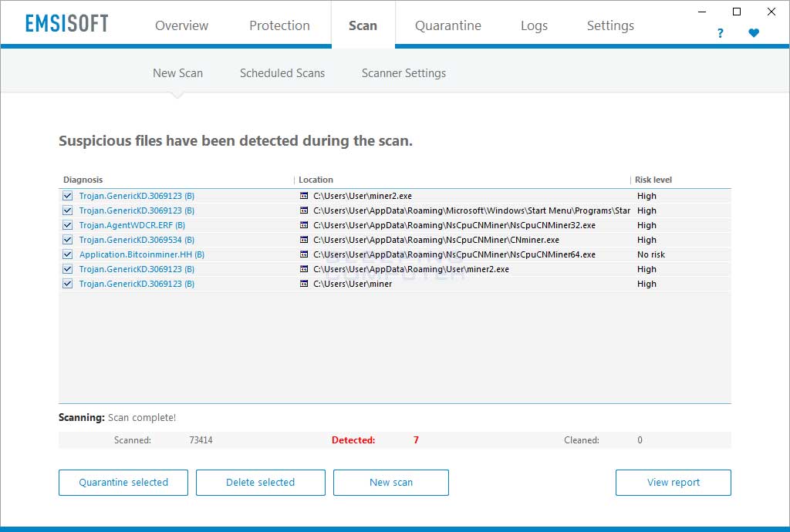
Task: Open the Settings tab
Action: pyautogui.click(x=610, y=25)
